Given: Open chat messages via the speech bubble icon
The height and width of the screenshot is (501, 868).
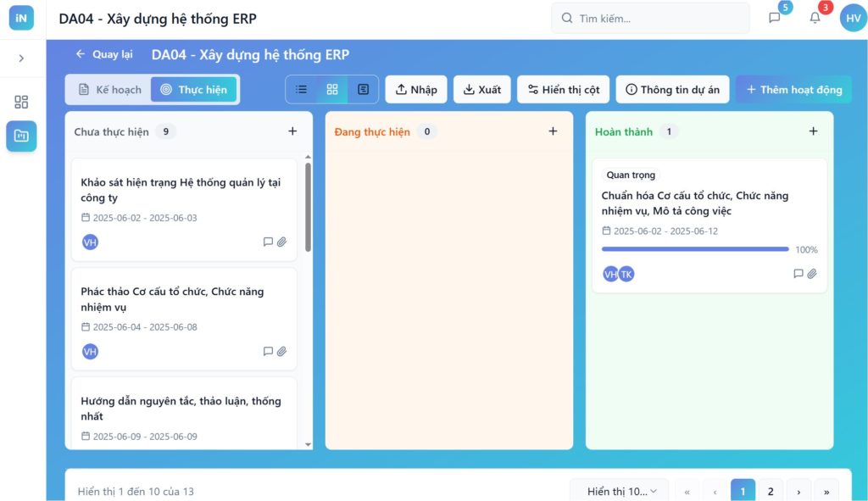Looking at the screenshot, I should point(774,18).
